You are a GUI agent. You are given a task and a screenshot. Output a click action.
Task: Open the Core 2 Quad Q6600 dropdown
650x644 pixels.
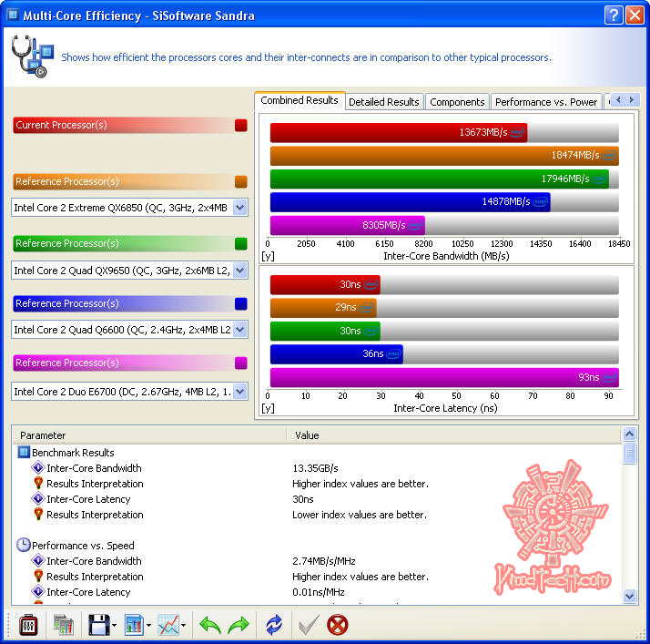click(x=240, y=330)
